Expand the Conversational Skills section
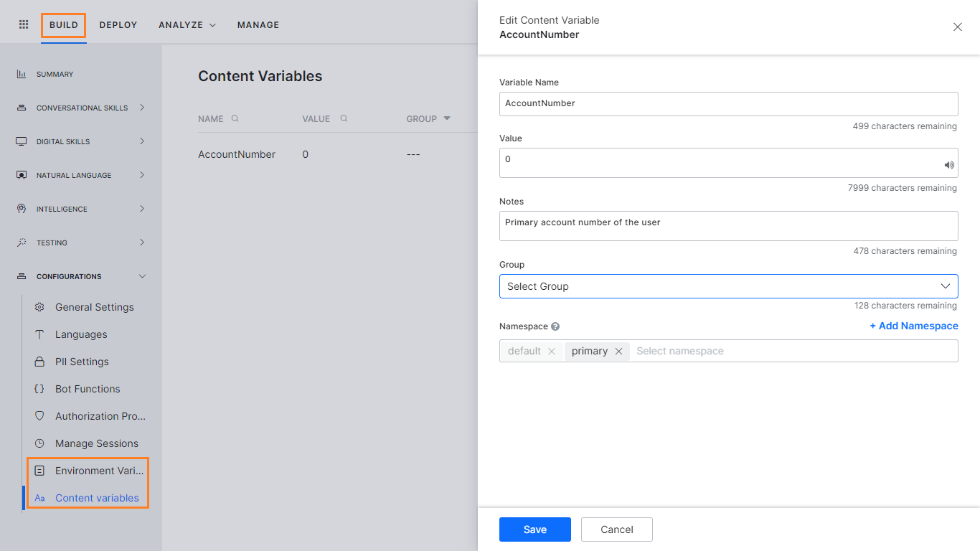The height and width of the screenshot is (551, 980). click(142, 107)
